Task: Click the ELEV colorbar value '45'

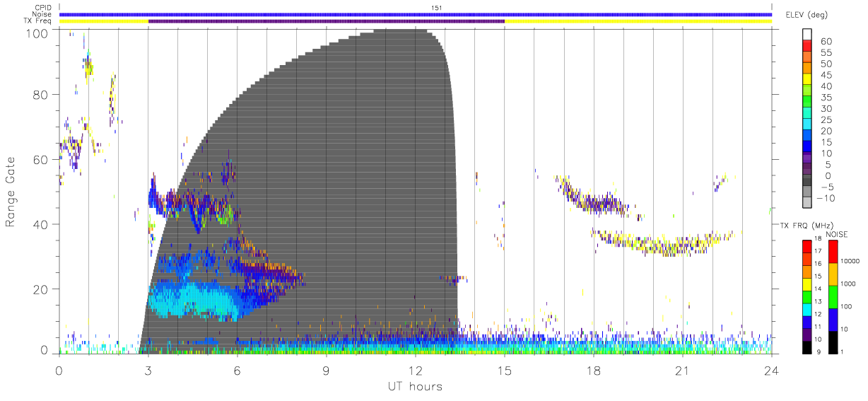Action: click(x=826, y=75)
